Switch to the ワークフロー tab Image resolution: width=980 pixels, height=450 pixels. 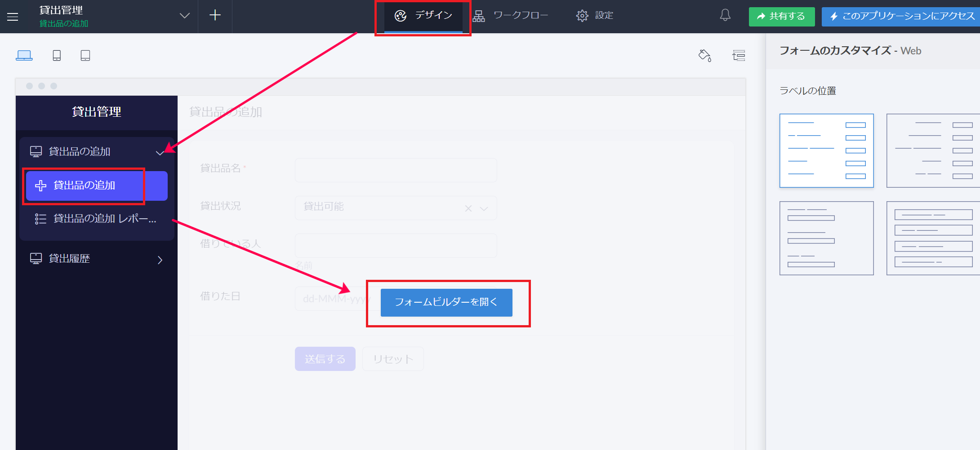(x=511, y=16)
